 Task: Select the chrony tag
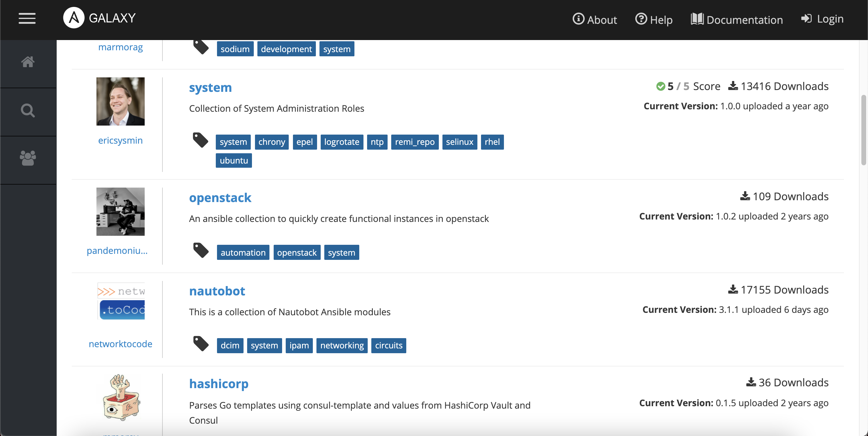coord(272,142)
